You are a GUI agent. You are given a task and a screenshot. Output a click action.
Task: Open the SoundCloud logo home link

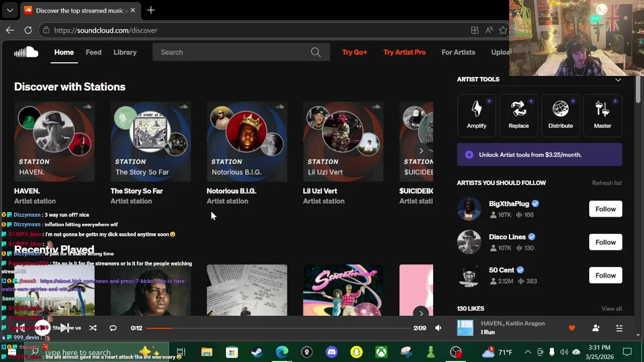coord(26,52)
